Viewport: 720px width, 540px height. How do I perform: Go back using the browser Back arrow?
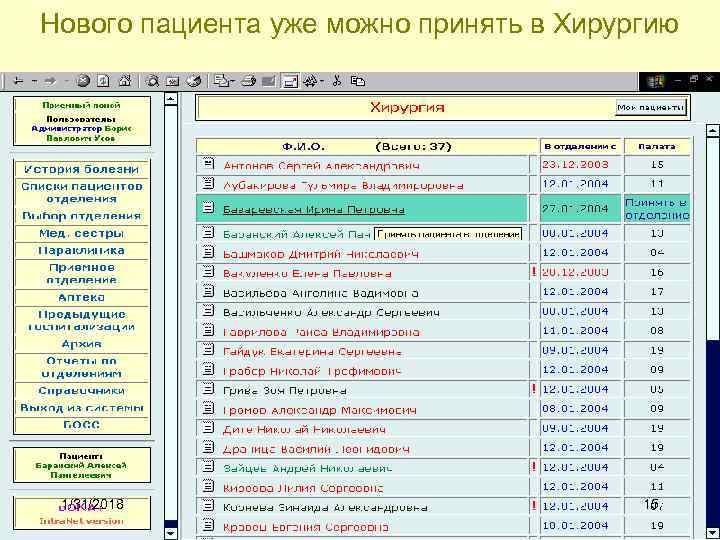pyautogui.click(x=18, y=81)
